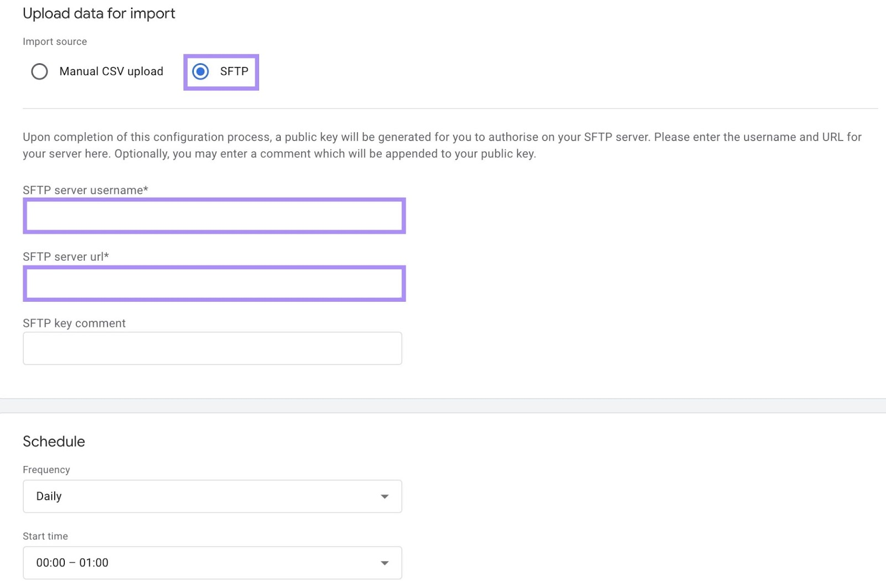Select the '00:00 – 01:00' start time value
This screenshot has width=886, height=588.
click(x=71, y=563)
